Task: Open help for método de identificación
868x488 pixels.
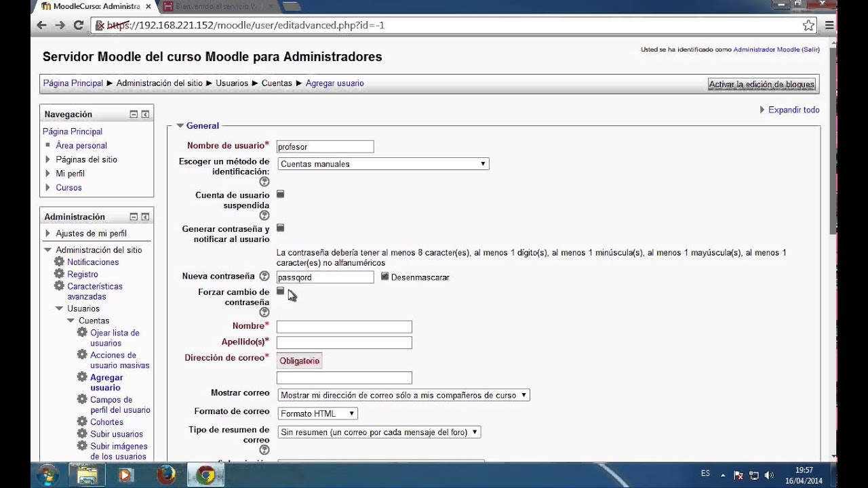Action: [x=264, y=182]
